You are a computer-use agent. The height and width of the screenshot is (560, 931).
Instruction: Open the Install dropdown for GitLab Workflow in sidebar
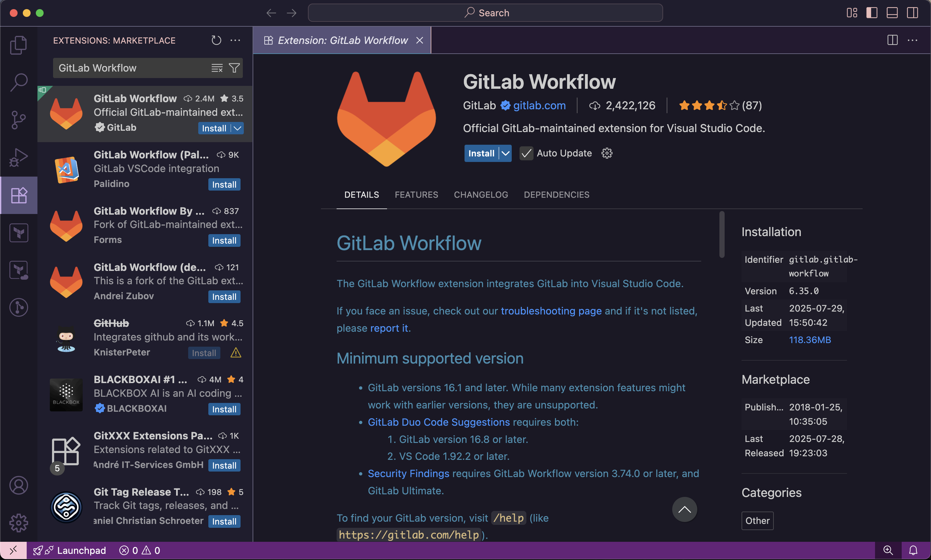point(237,128)
